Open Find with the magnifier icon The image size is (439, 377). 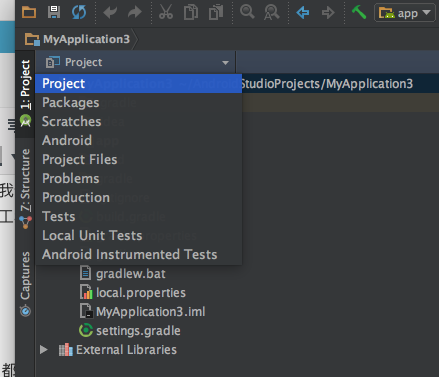247,12
